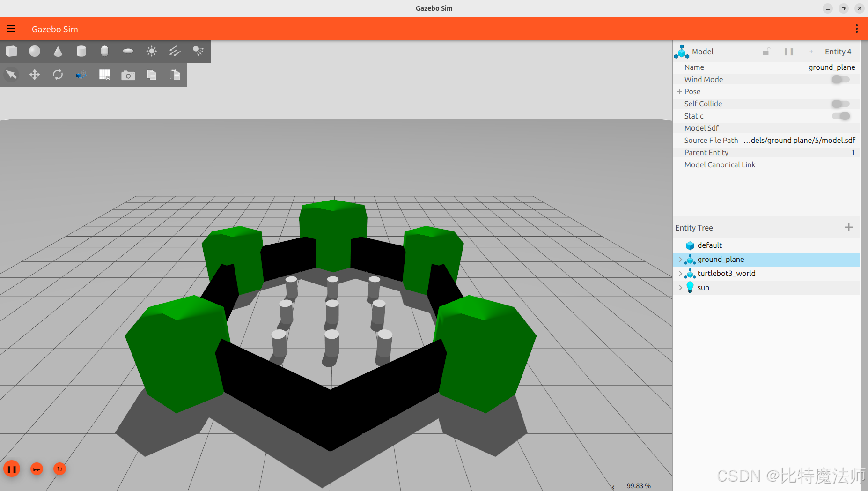This screenshot has width=868, height=491.
Task: Toggle the Static switch
Action: point(840,116)
